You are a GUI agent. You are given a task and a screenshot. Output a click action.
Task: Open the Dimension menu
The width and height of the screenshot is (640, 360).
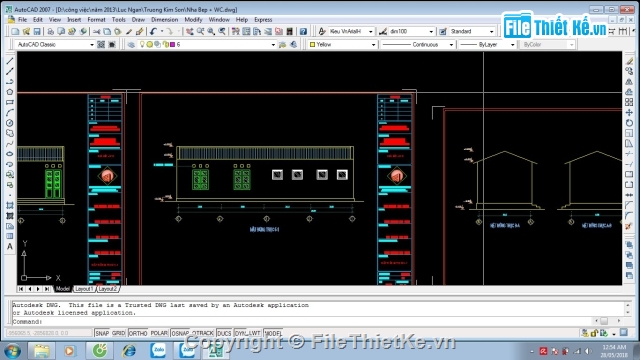[x=164, y=20]
